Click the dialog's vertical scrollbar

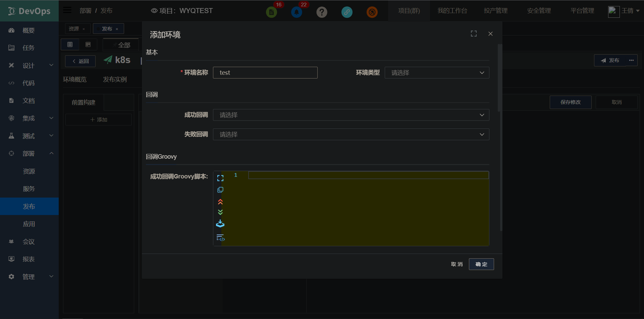500,78
